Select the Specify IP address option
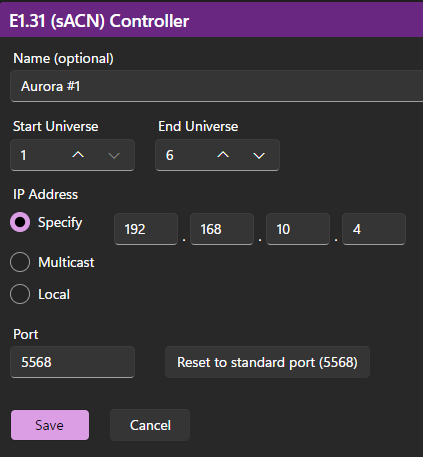The height and width of the screenshot is (457, 423). (x=20, y=222)
